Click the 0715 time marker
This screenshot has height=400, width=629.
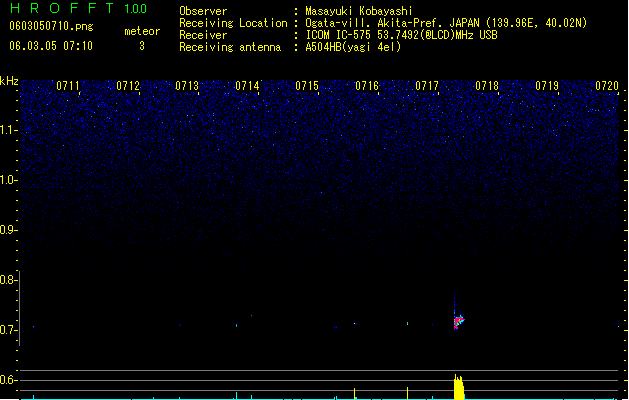click(307, 86)
